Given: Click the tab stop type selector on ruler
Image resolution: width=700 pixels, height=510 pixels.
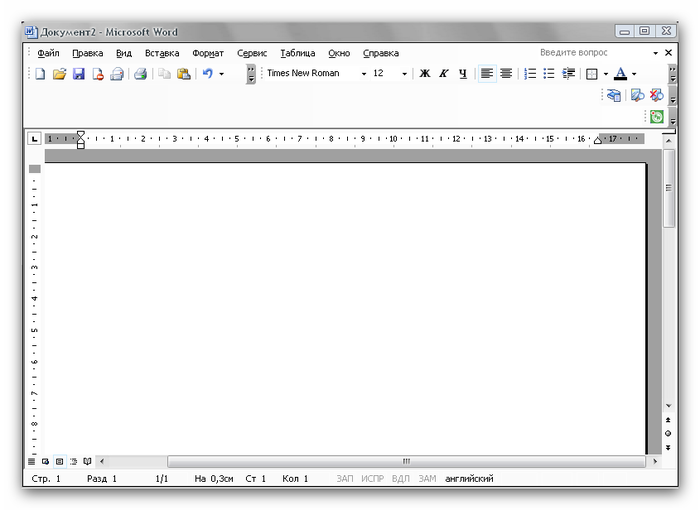Looking at the screenshot, I should (34, 139).
